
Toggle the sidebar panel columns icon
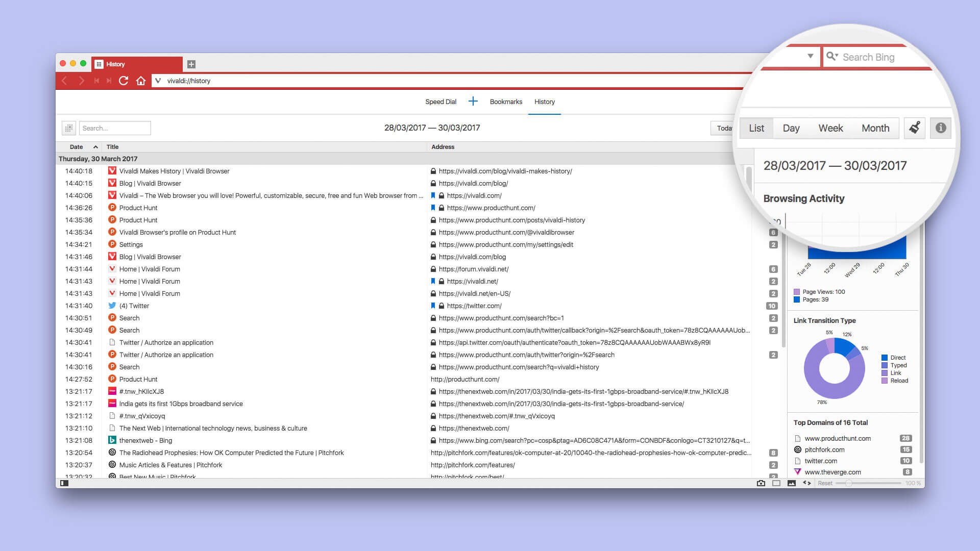67,128
